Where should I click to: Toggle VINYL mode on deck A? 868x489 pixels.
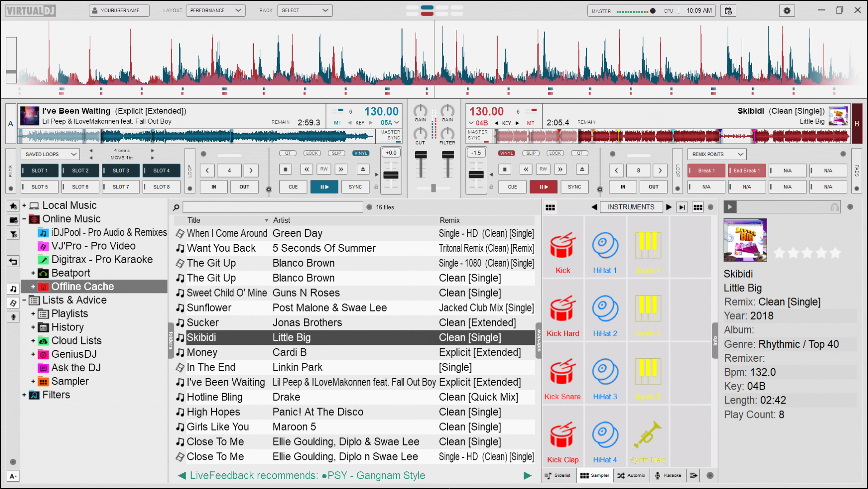360,153
